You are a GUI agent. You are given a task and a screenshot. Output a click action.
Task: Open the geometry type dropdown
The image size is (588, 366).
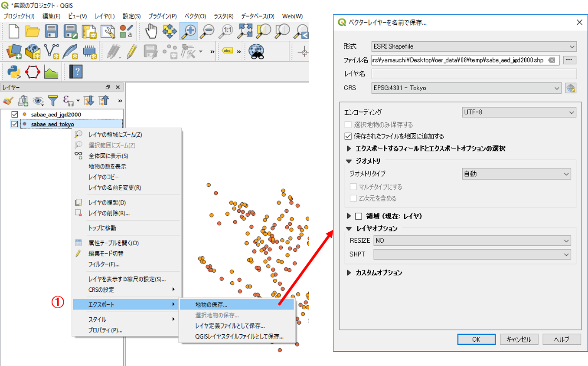click(x=516, y=174)
